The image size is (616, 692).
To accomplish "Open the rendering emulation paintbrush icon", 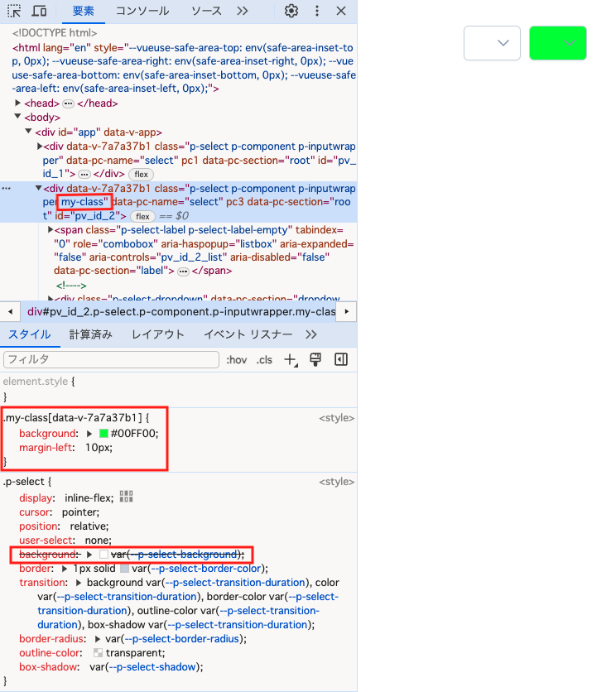I will 315,360.
